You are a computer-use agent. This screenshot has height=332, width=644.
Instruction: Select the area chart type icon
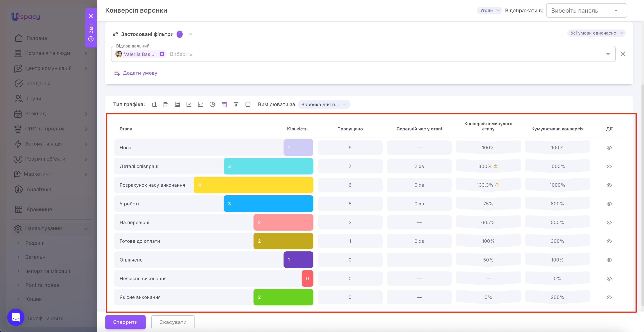click(x=177, y=104)
